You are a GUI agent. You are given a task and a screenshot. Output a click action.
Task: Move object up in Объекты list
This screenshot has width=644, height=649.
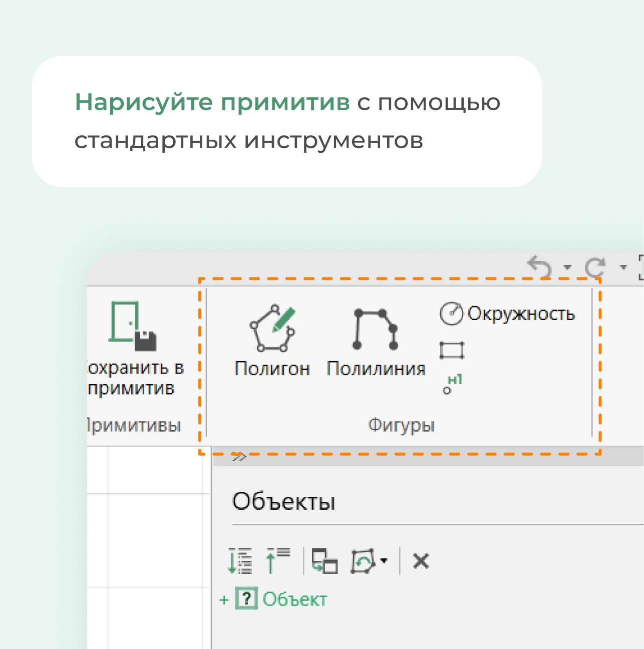tap(277, 561)
